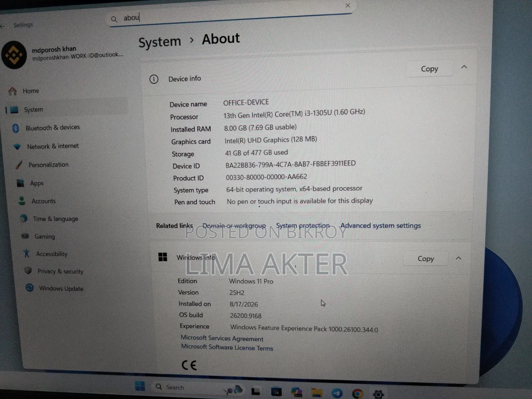
Task: Select System in the sidebar
Action: click(66, 109)
